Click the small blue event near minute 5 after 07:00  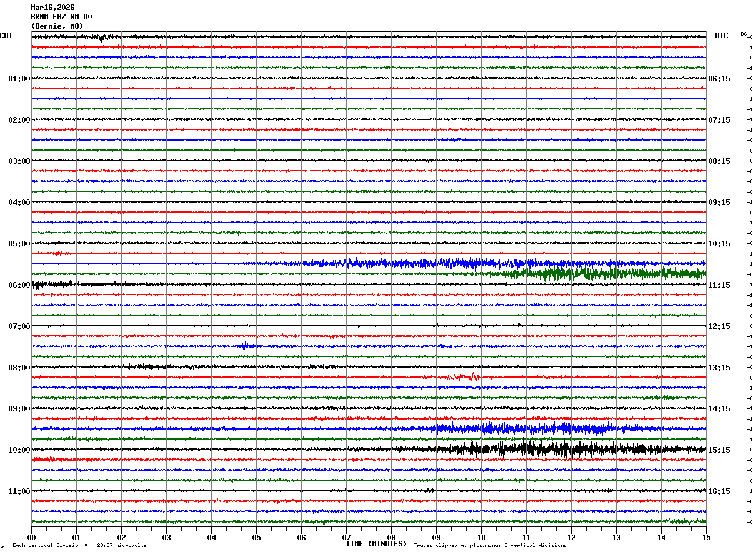pos(247,346)
